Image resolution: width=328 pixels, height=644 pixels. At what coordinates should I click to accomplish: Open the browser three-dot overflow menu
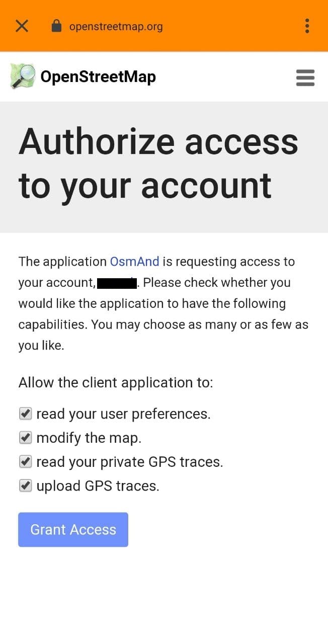tap(307, 26)
